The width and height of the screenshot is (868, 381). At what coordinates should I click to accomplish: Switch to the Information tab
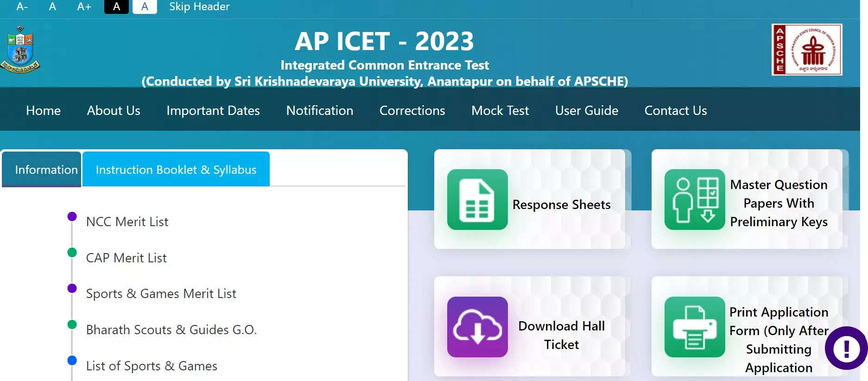(42, 169)
